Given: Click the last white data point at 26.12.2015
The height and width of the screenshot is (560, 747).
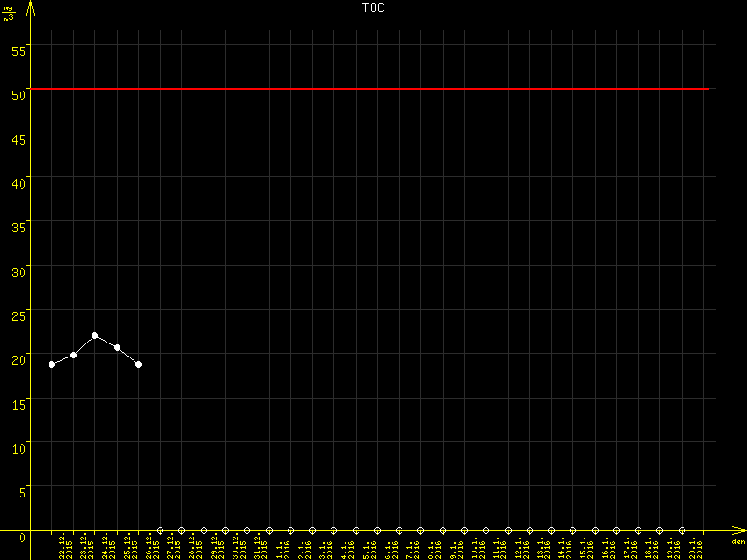Looking at the screenshot, I should tap(138, 364).
